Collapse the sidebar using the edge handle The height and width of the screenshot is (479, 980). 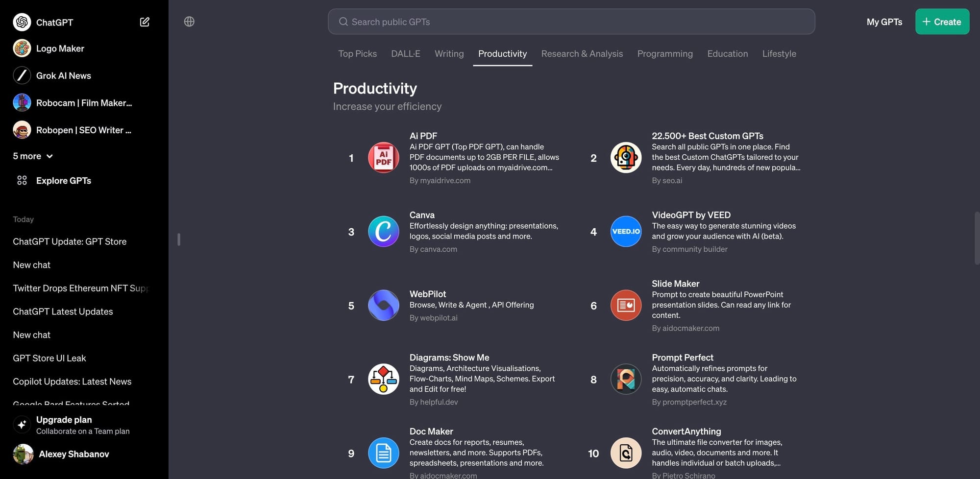point(179,239)
